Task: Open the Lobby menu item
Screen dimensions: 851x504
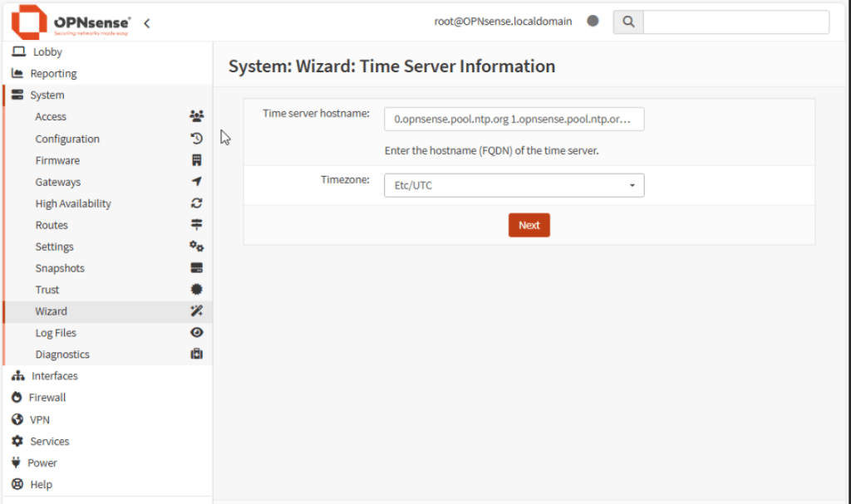Action: (x=47, y=51)
